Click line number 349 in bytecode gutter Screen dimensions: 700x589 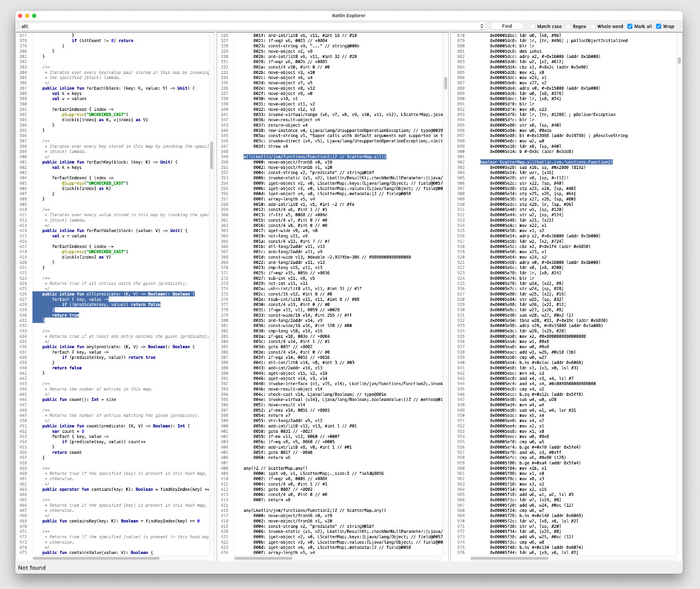pos(225,157)
